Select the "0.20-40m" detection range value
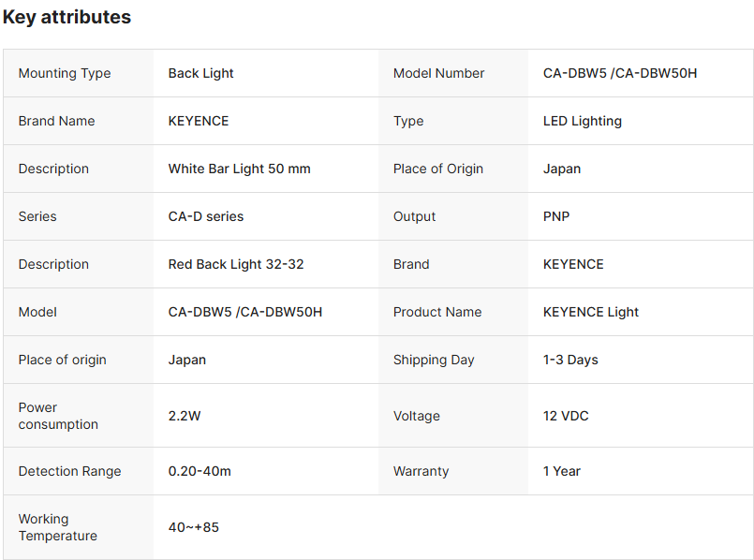Screen dimensions: 754x560 [200, 471]
